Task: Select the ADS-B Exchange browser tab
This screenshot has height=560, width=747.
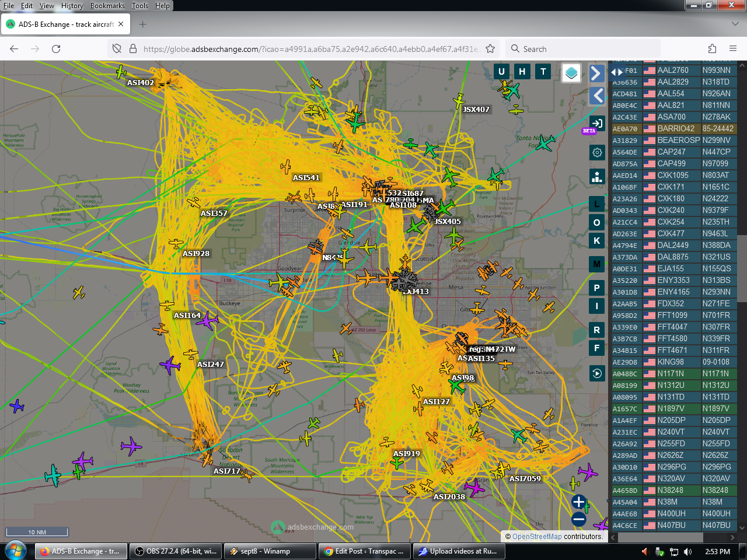Action: click(65, 24)
